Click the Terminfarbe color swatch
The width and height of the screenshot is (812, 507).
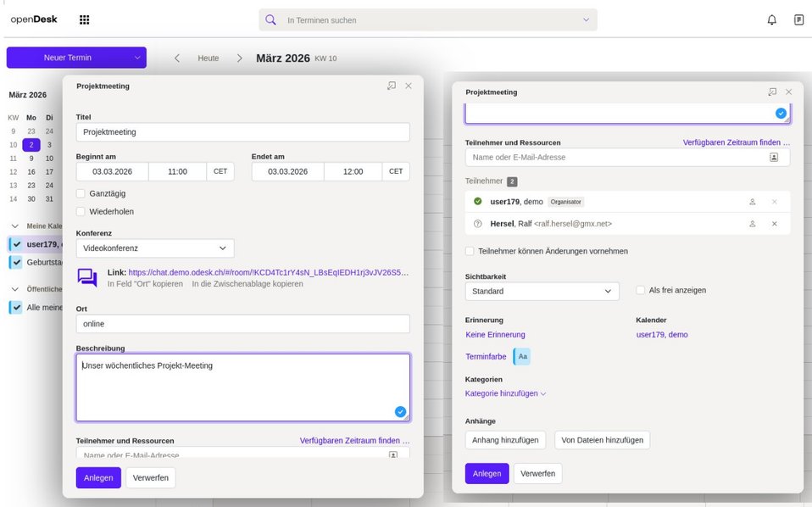tap(522, 357)
